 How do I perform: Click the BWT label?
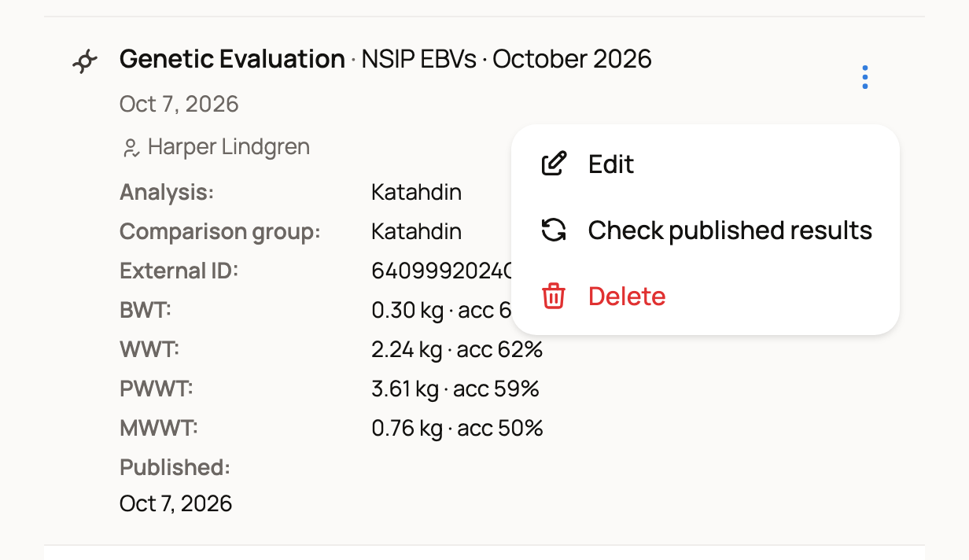[146, 310]
